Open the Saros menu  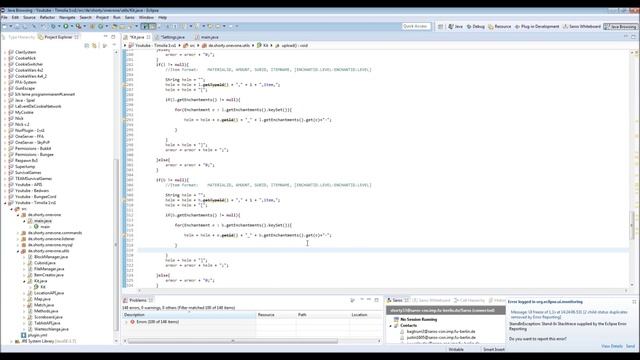129,18
